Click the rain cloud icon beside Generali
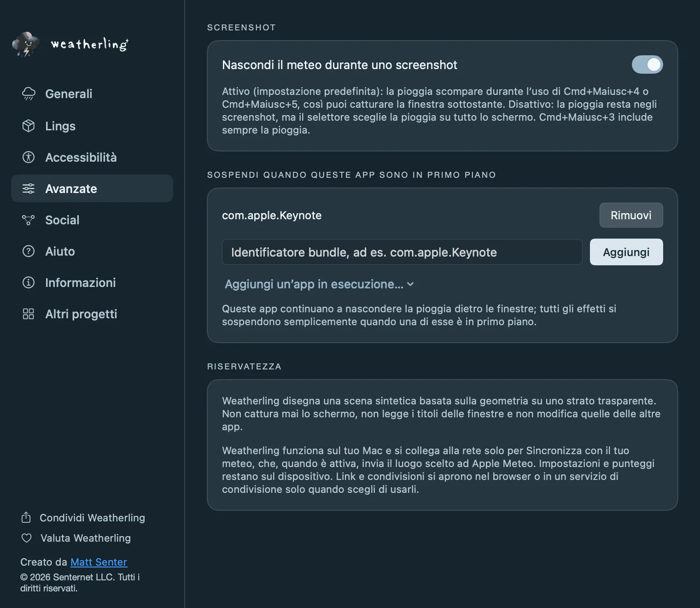 tap(29, 94)
